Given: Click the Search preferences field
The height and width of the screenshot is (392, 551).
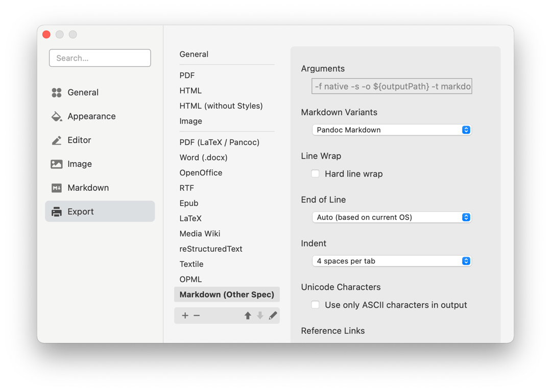Looking at the screenshot, I should [x=100, y=58].
